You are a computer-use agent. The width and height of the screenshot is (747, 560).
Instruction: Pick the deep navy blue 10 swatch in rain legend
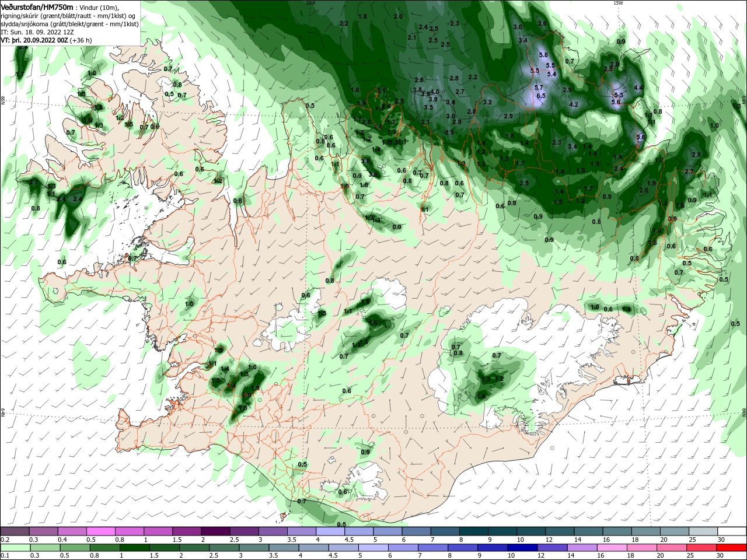[x=523, y=548]
